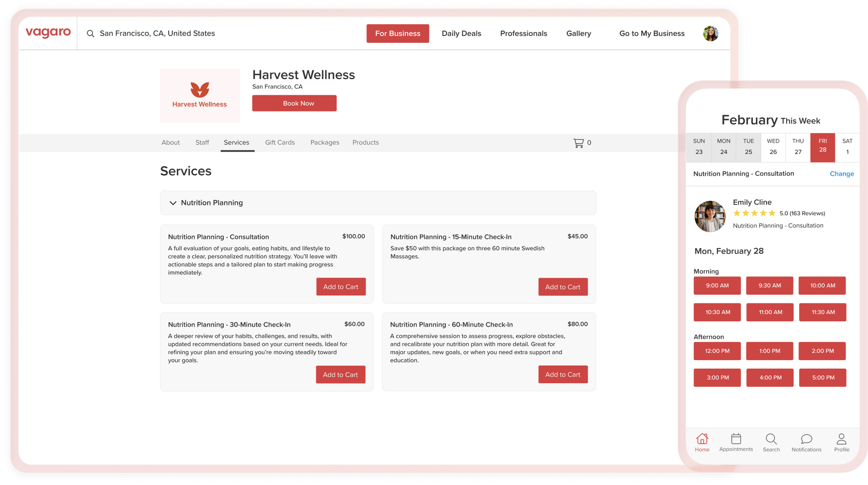The image size is (868, 485).
Task: Select Thursday 27 in the week calendar
Action: (798, 147)
